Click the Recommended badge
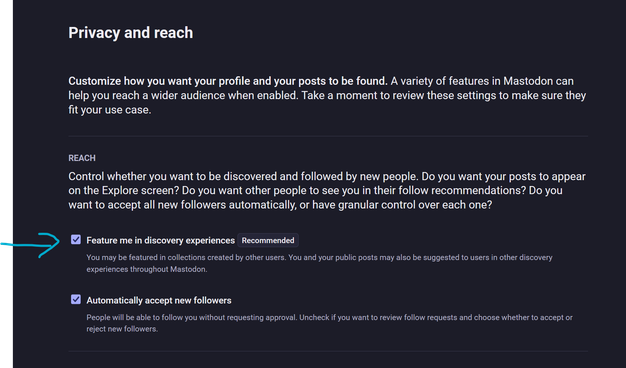The height and width of the screenshot is (368, 626). [x=268, y=240]
